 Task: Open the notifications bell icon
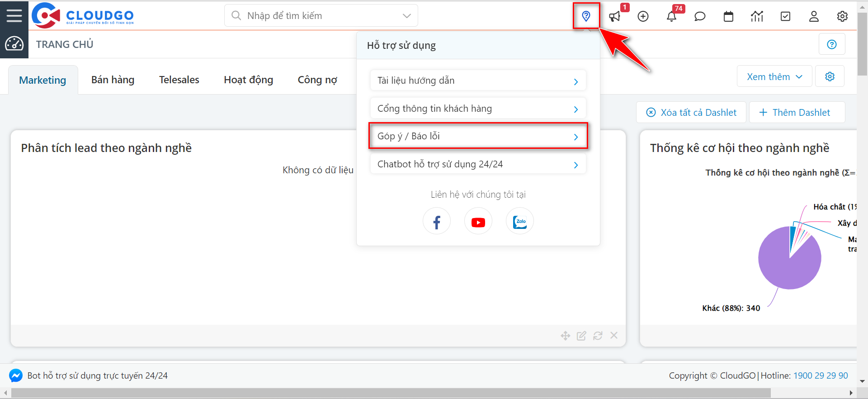(x=671, y=17)
